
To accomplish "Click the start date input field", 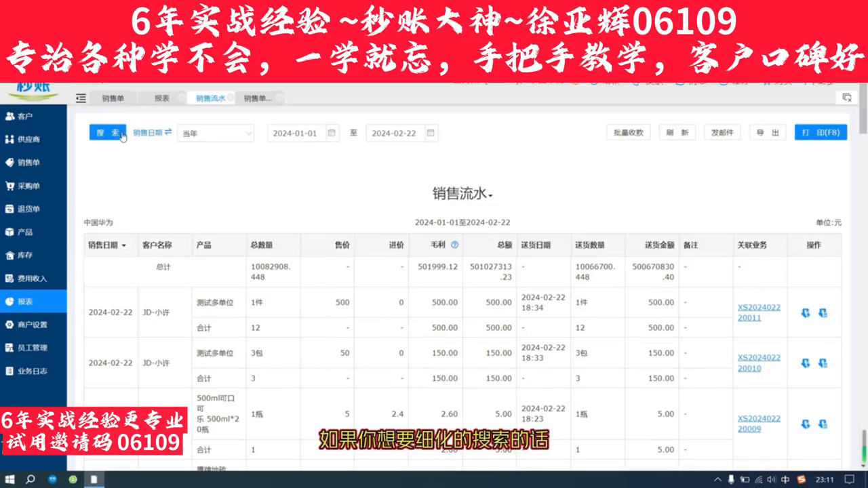I will pos(296,134).
